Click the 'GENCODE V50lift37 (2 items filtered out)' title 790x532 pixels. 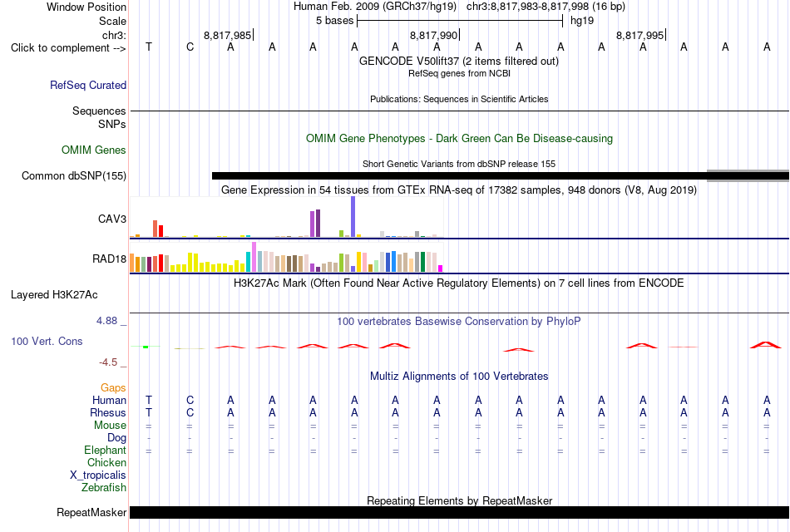(459, 61)
